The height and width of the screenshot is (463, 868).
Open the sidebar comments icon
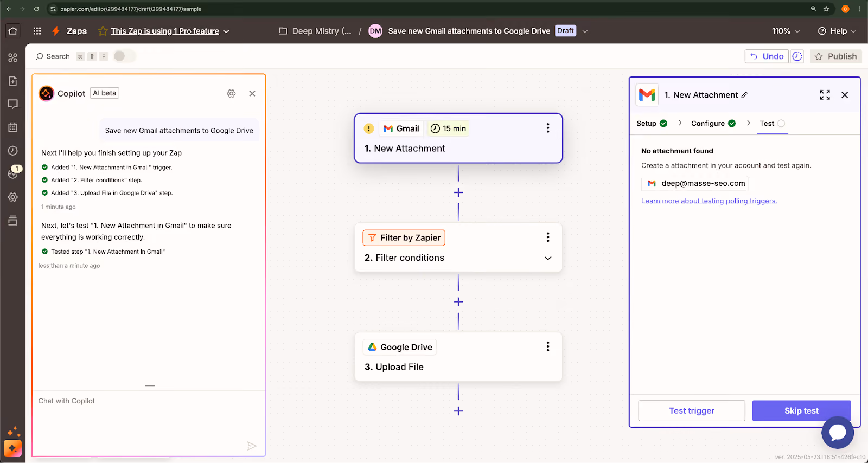[x=13, y=104]
